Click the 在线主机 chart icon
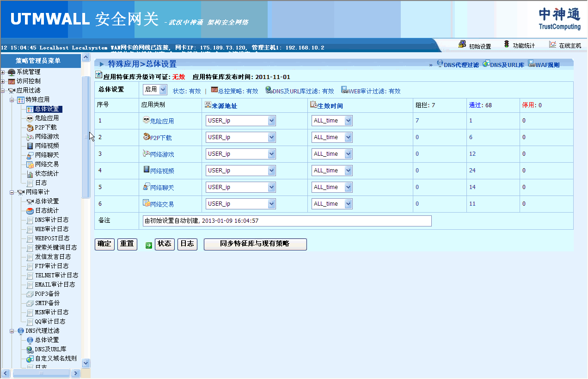Screen dimensions: 588x379 [x=552, y=45]
